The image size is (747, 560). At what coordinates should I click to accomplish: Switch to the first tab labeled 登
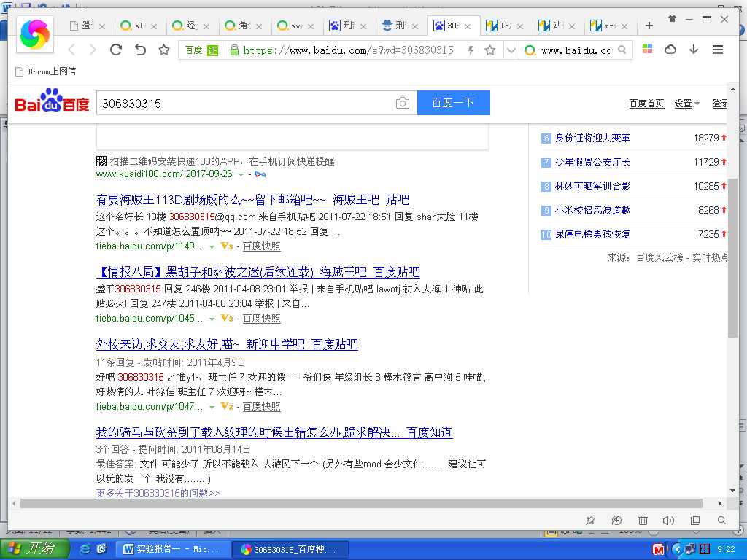[88, 26]
